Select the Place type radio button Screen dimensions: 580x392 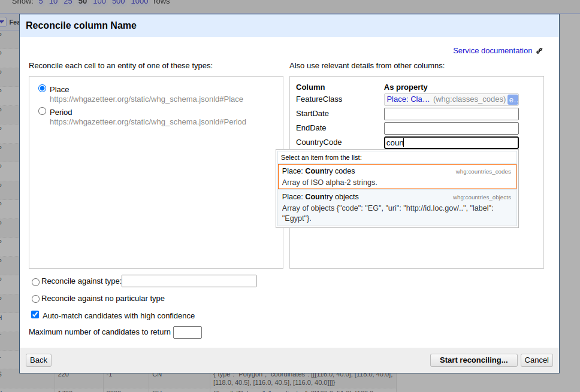point(42,89)
